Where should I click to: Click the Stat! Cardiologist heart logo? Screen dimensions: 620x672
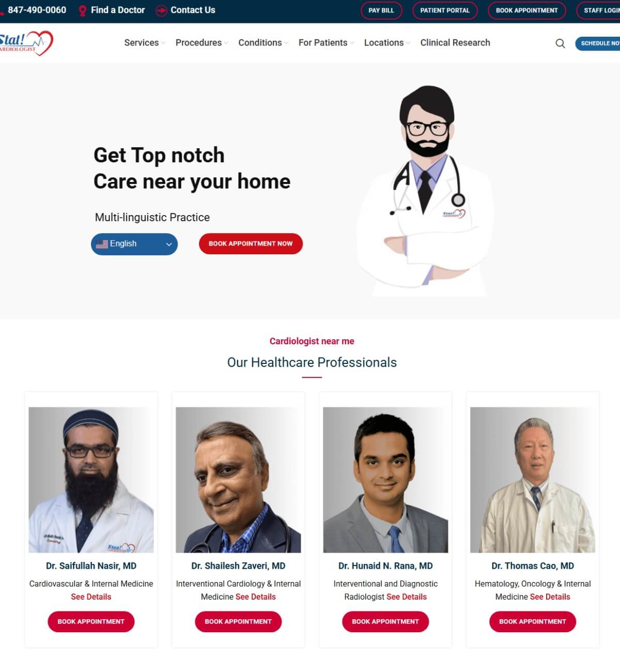point(26,43)
